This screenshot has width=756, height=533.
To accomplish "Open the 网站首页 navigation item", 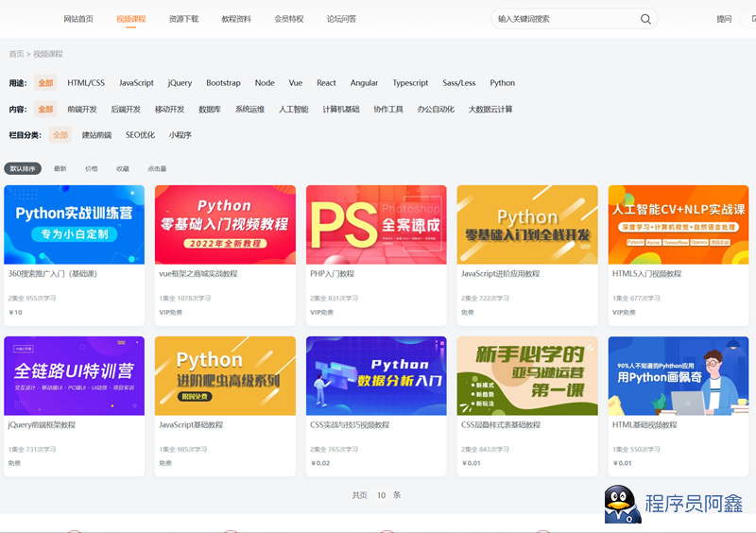I will 78,19.
